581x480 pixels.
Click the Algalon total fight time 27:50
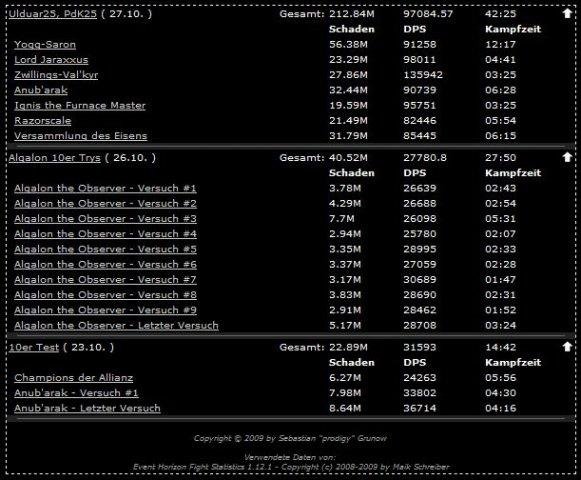click(x=500, y=158)
